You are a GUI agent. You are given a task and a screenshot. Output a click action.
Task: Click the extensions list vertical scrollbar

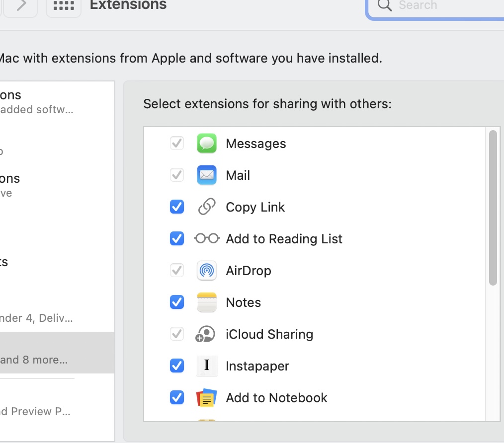pyautogui.click(x=493, y=208)
